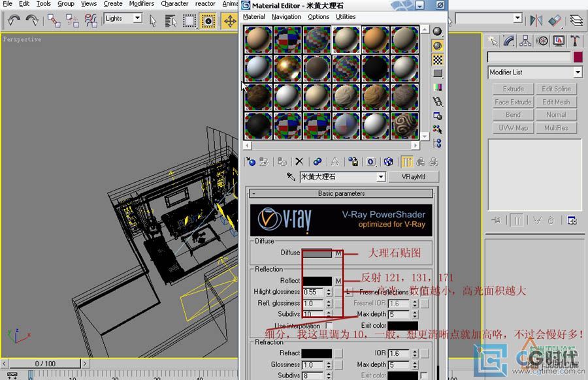Click the VRayMtl material type button
Image resolution: width=588 pixels, height=380 pixels.
(x=414, y=177)
